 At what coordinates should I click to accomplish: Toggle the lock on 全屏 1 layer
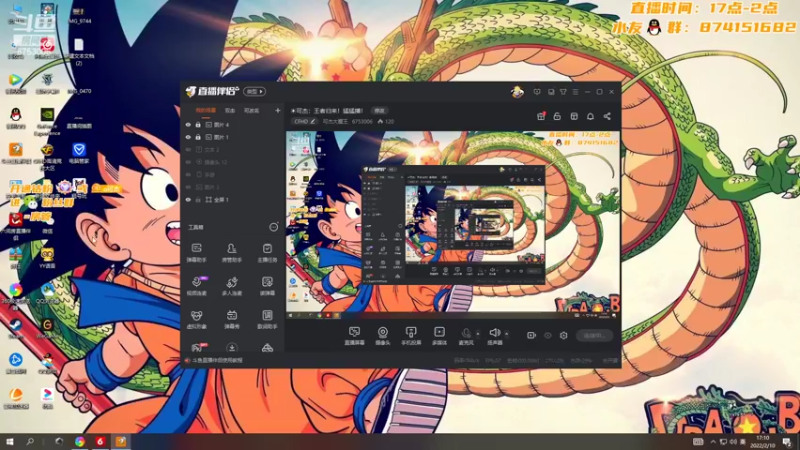[x=198, y=199]
